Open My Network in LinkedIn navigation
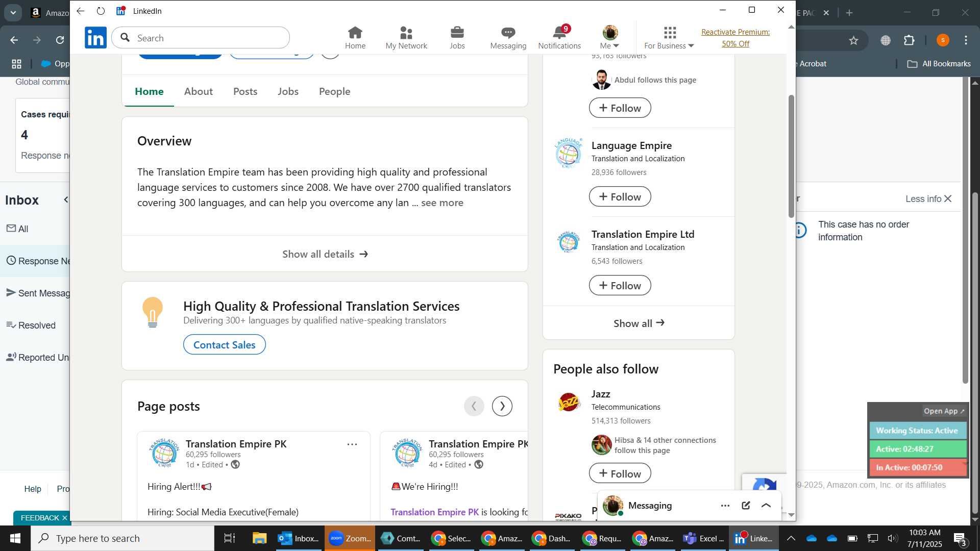Screen dimensions: 980x551 (x=406, y=38)
